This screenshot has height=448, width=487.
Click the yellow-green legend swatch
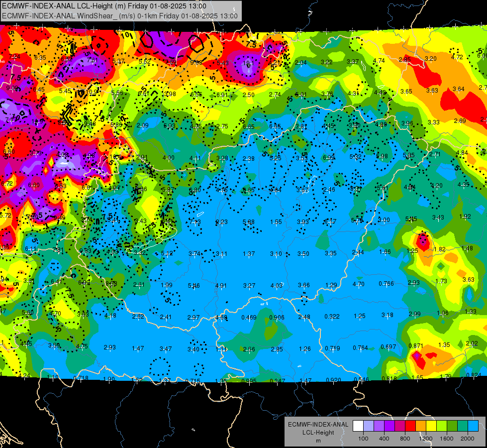[441, 426]
